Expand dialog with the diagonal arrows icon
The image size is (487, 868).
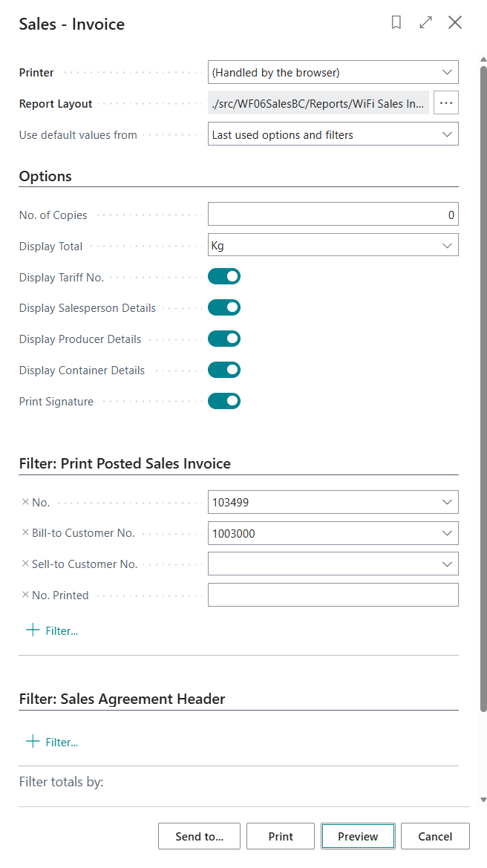pyautogui.click(x=425, y=23)
